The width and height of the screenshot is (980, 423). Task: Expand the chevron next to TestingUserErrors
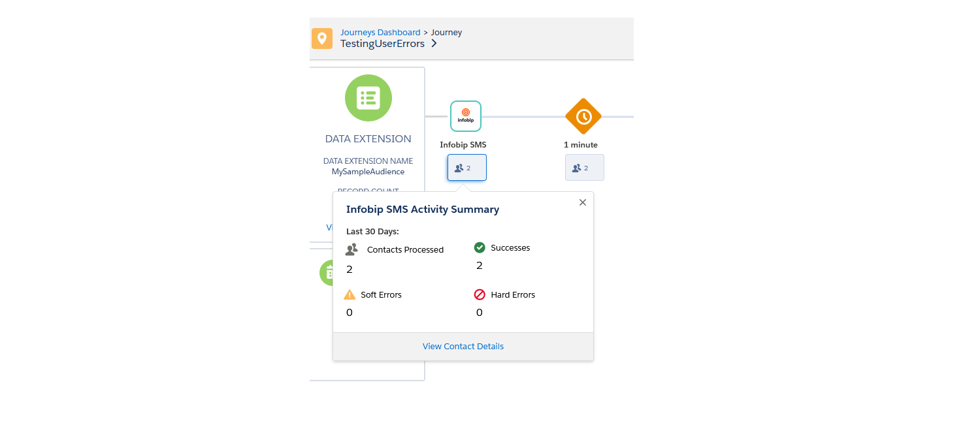pyautogui.click(x=434, y=44)
